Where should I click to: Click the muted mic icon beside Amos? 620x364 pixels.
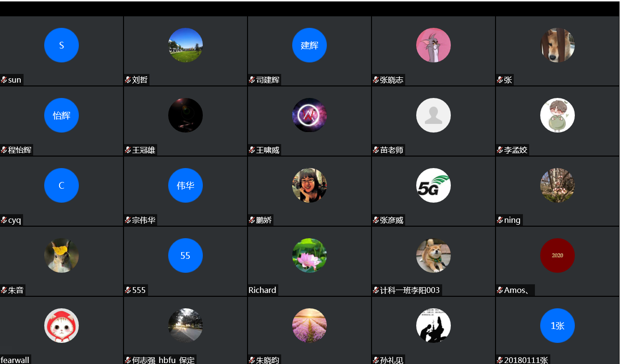click(x=500, y=290)
